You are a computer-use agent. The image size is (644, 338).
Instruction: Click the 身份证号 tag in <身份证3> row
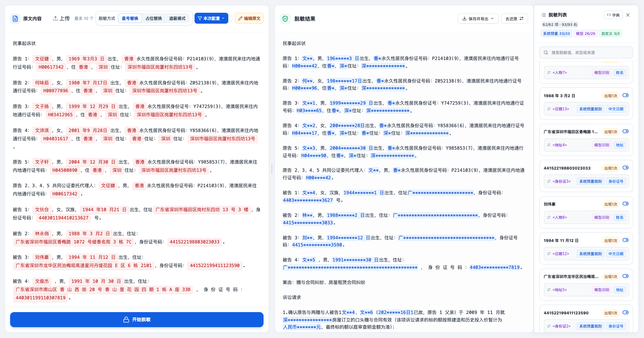(x=616, y=181)
